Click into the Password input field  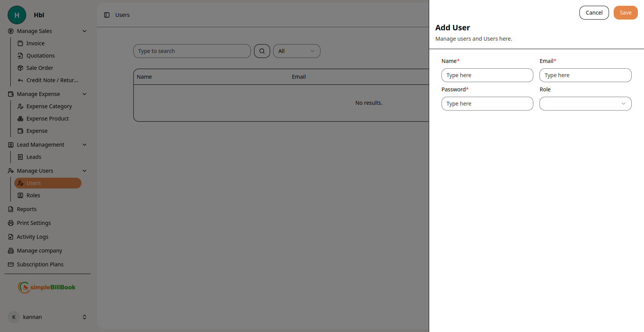(x=487, y=104)
